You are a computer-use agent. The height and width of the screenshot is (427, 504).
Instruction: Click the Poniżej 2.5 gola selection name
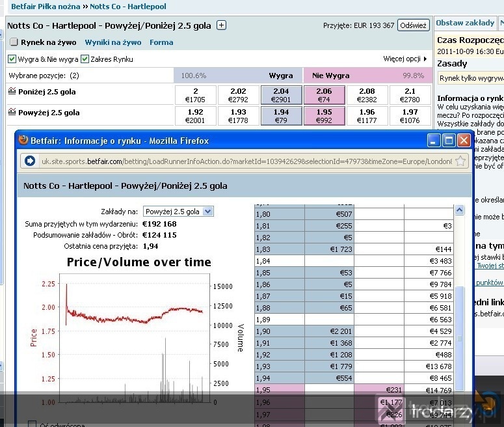(x=47, y=92)
